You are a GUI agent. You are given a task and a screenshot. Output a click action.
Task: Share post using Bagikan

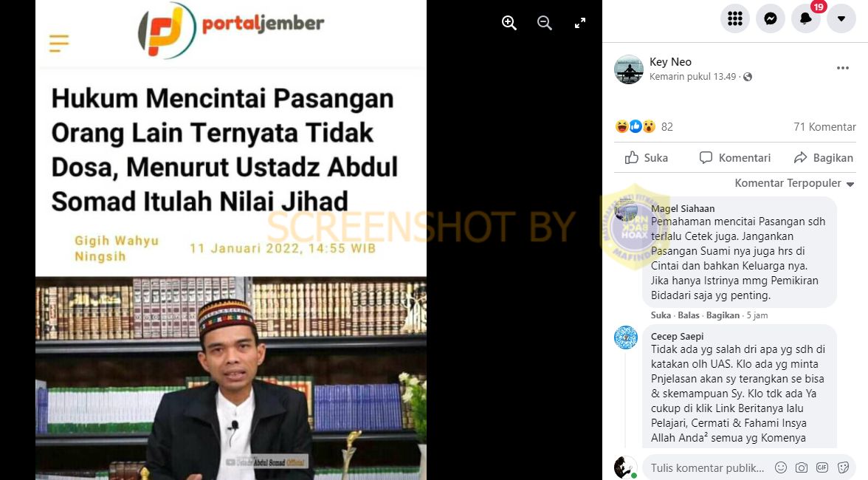tap(823, 158)
